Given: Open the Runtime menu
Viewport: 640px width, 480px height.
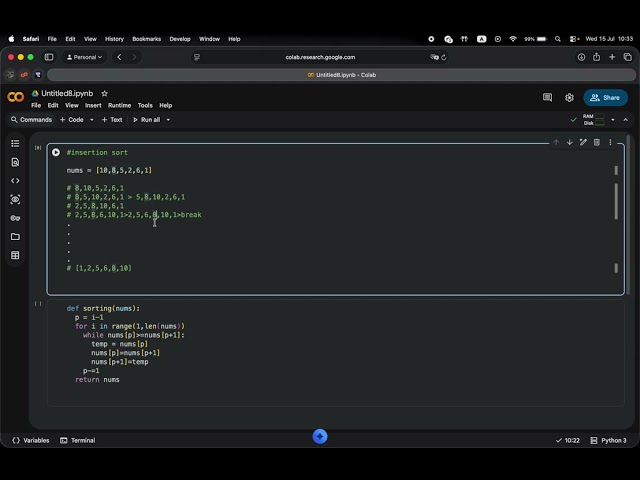Looking at the screenshot, I should click(x=120, y=105).
